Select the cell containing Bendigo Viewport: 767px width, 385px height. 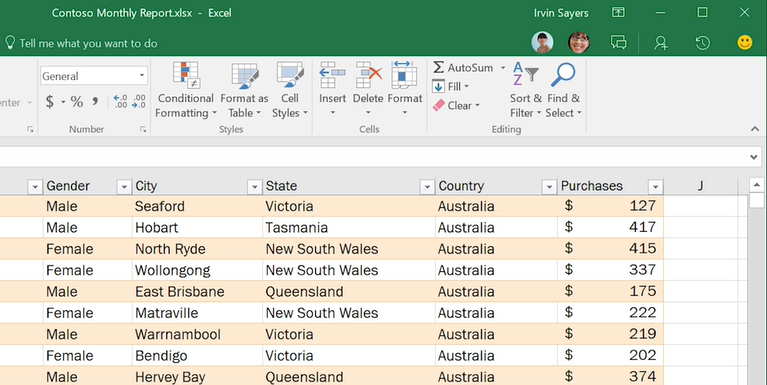[197, 356]
